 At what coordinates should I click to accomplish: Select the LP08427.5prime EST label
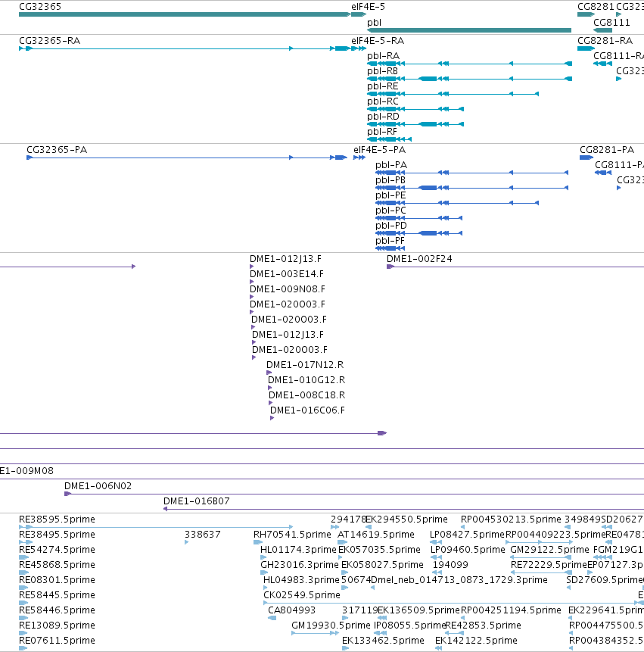coord(467,535)
